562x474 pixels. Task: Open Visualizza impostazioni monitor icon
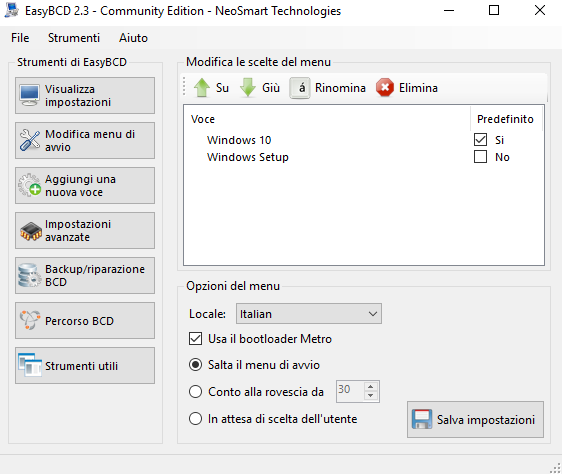[29, 95]
